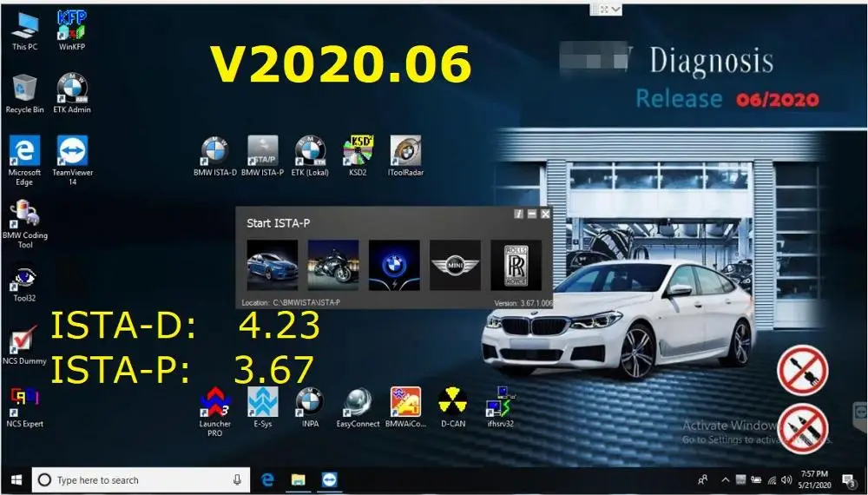Image resolution: width=868 pixels, height=495 pixels.
Task: Launch ETK Admin shortcut
Action: [x=72, y=94]
